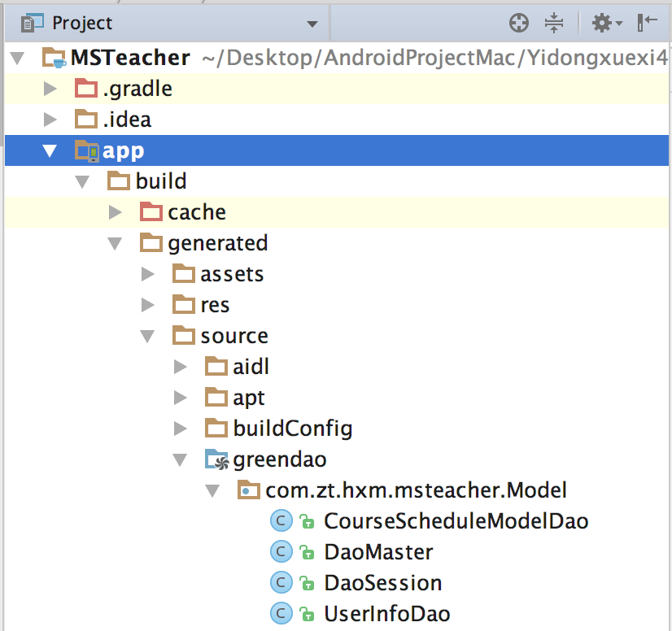Expand the assets folder

[x=148, y=274]
